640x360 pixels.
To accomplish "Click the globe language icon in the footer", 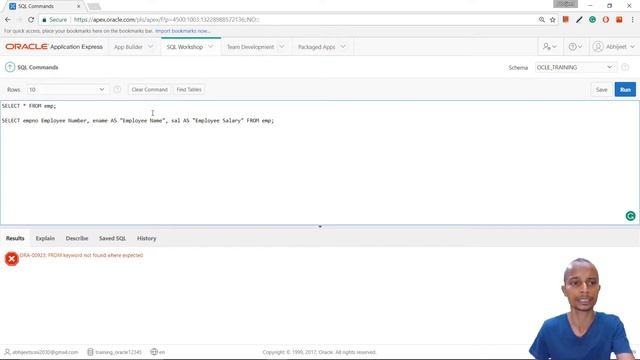I will (154, 352).
